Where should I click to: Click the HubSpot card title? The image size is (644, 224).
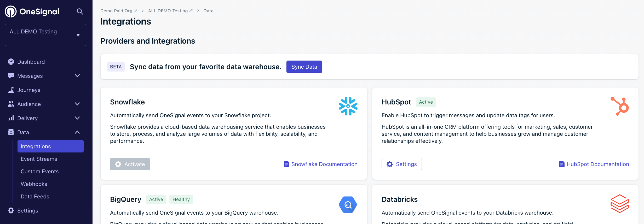tap(396, 102)
